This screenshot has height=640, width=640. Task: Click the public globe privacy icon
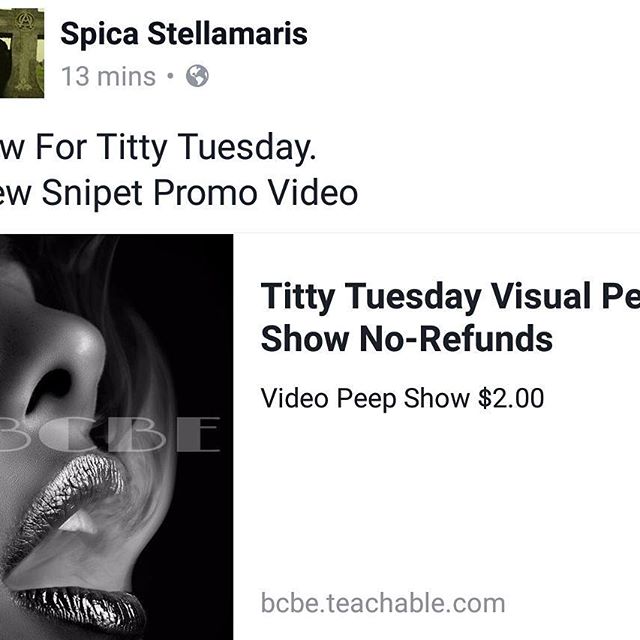tap(197, 76)
